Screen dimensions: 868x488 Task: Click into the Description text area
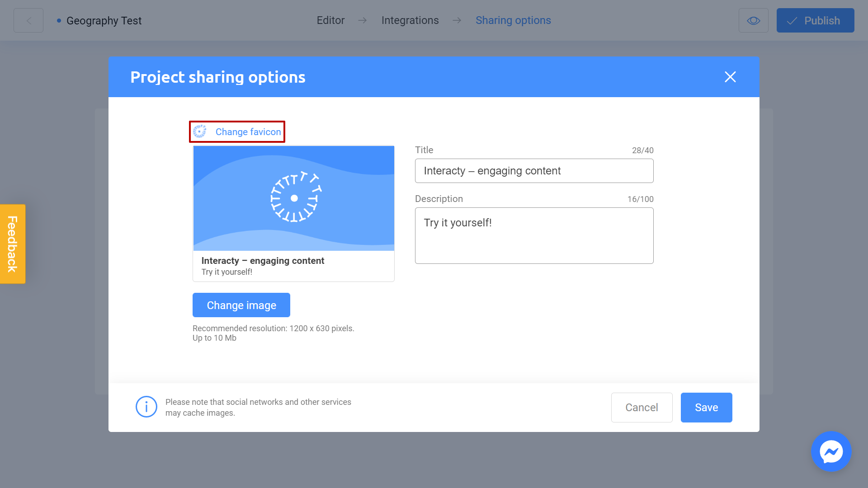534,235
